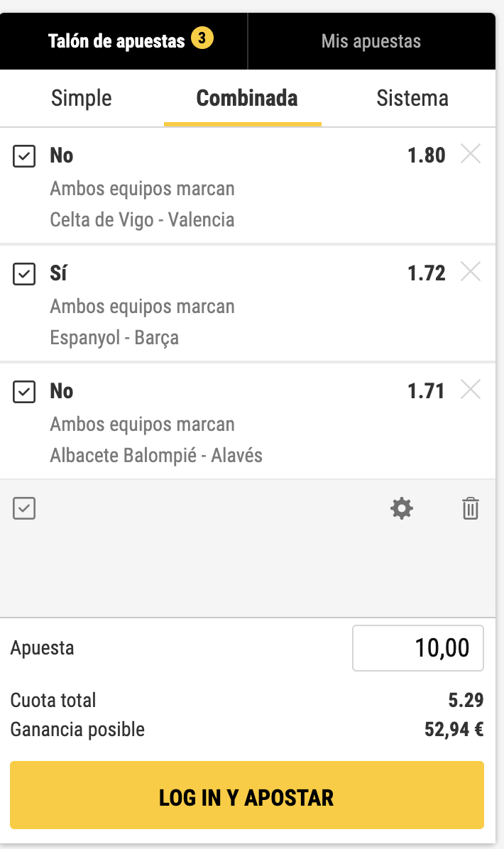
Task: Click the Espanyol - Barça match name
Action: (114, 337)
